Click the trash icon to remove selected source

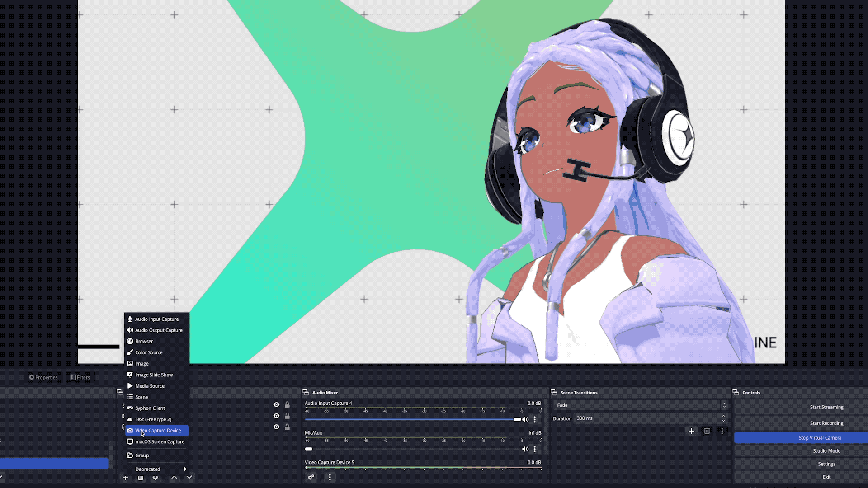point(141,478)
